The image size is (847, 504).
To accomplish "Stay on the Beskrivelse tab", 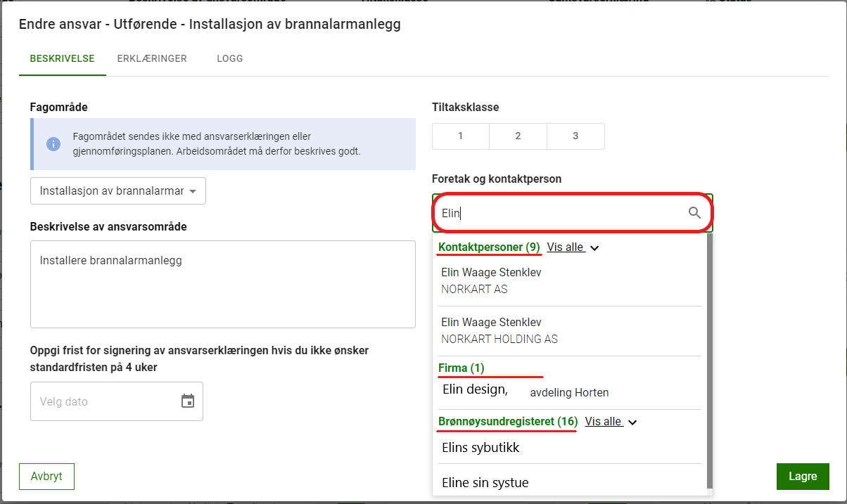I will pos(62,59).
